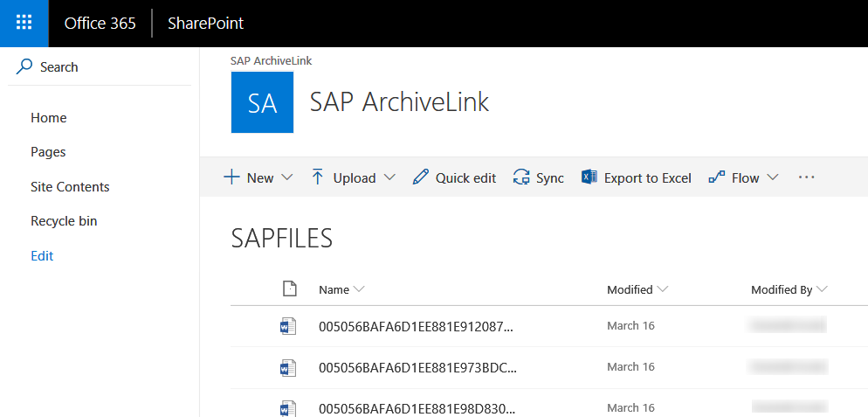Open file 005056BAFA6D1EE881E98D830
Screen dimensions: 868x417
click(417, 407)
